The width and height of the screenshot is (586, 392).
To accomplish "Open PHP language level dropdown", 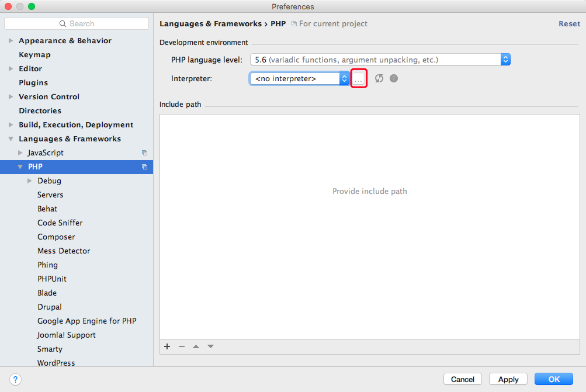I will tap(380, 60).
